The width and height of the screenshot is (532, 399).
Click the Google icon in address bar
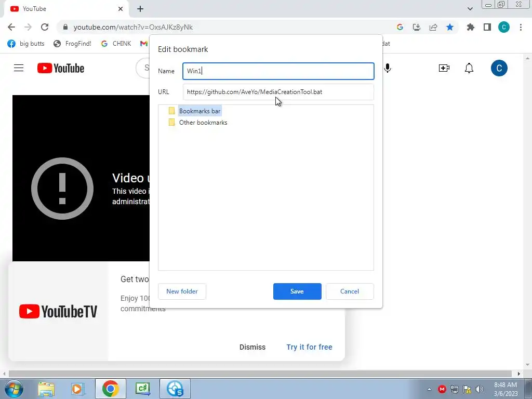[400, 27]
